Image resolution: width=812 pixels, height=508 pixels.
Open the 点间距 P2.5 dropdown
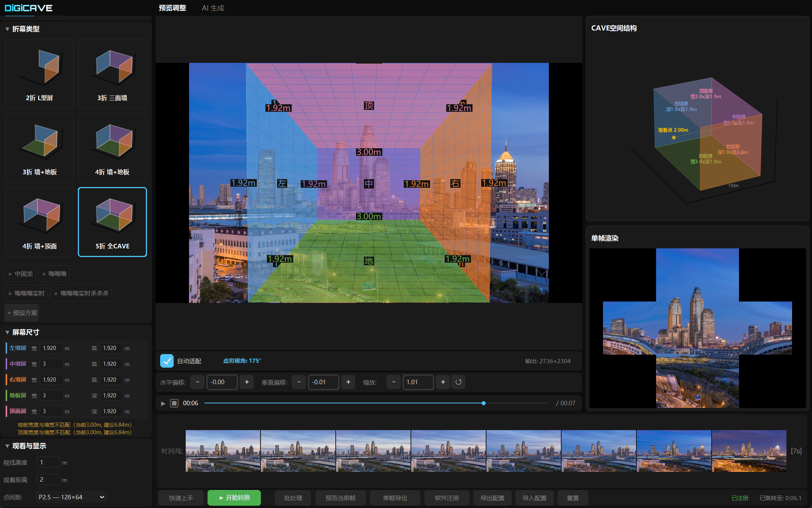coord(71,497)
